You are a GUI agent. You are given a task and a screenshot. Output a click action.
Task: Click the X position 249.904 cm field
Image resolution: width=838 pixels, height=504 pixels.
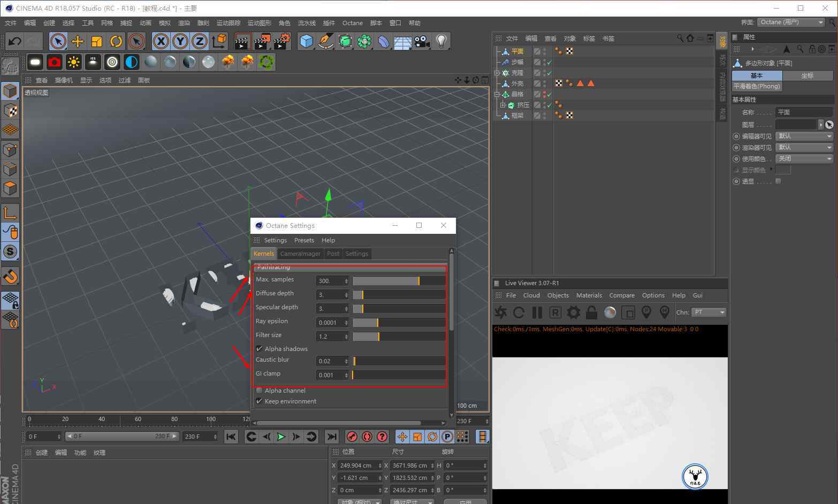[x=360, y=465]
